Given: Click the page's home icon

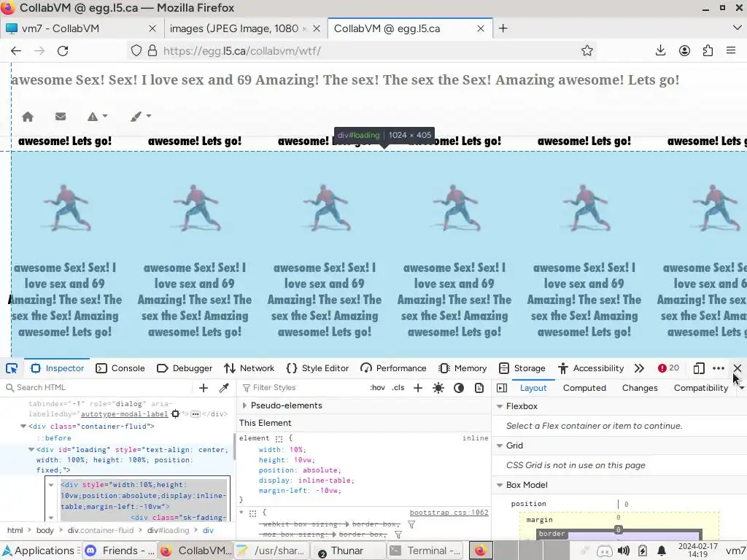Looking at the screenshot, I should [28, 117].
